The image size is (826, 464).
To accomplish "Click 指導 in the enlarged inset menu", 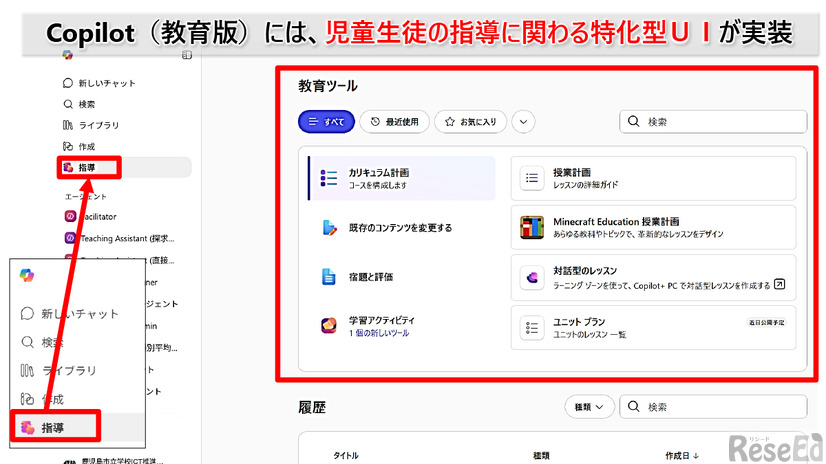I will coord(55,428).
